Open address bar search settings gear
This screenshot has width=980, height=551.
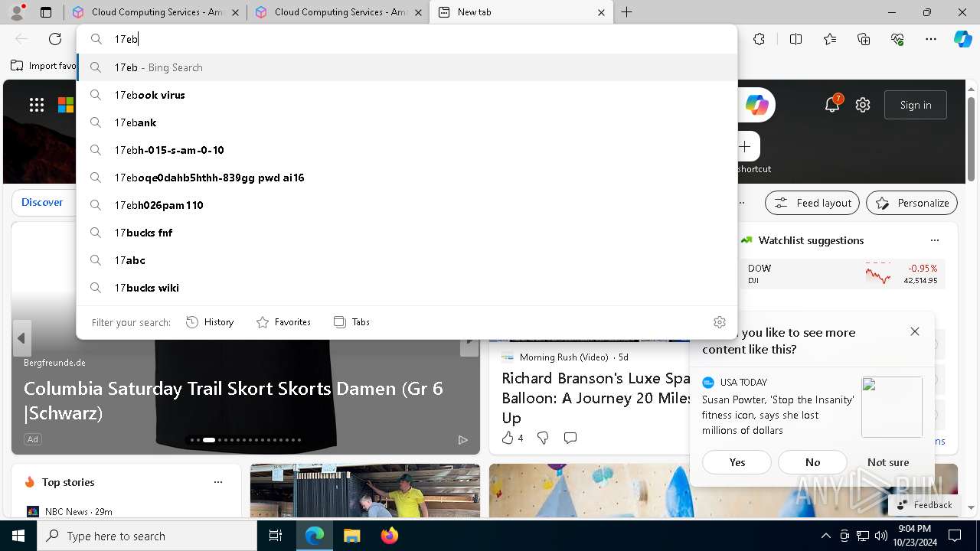719,322
